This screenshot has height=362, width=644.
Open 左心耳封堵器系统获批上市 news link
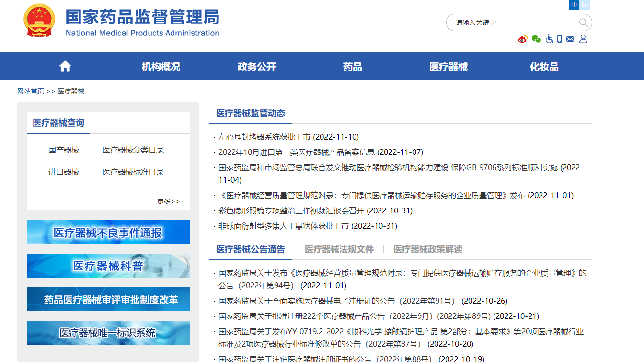pyautogui.click(x=264, y=137)
